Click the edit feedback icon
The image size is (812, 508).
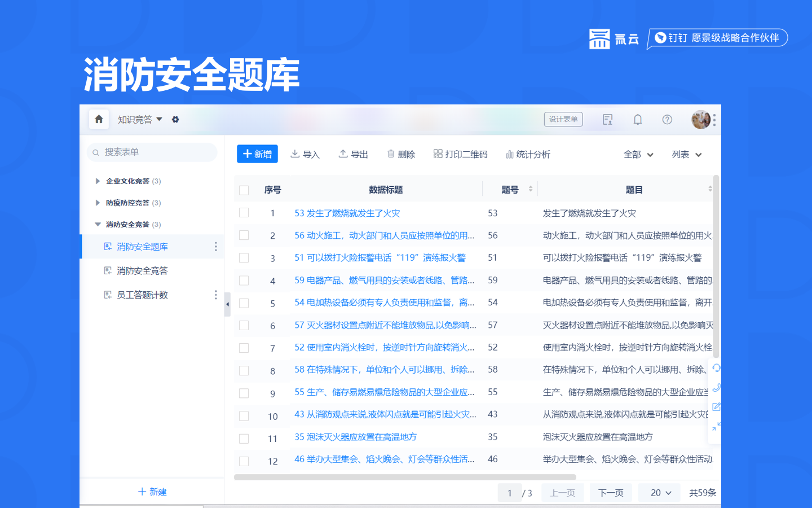pos(716,406)
